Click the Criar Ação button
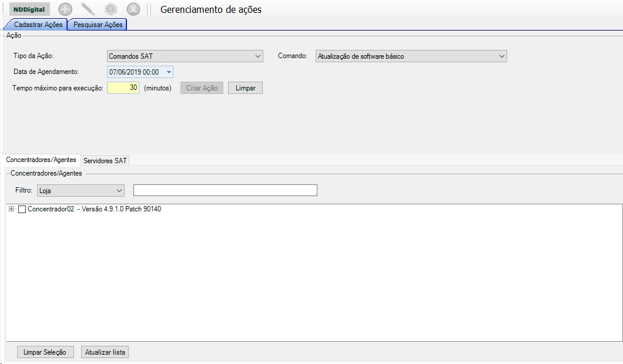The image size is (623, 364). [x=202, y=88]
